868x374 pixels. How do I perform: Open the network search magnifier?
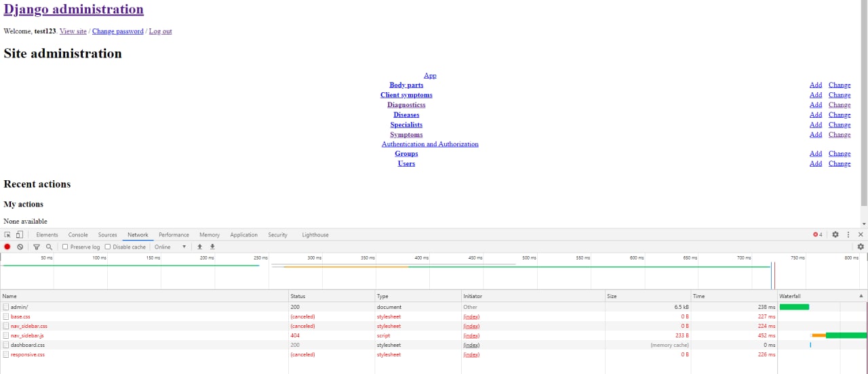point(49,247)
